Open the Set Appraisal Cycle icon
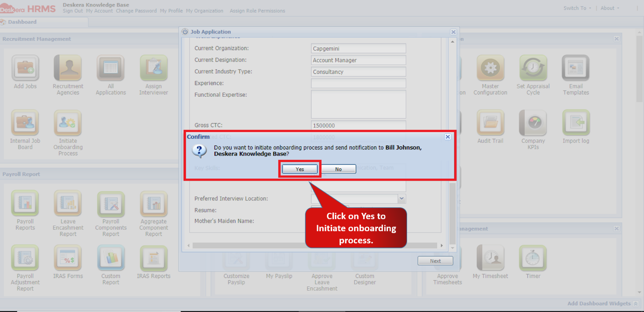Image resolution: width=644 pixels, height=312 pixels. [x=533, y=68]
